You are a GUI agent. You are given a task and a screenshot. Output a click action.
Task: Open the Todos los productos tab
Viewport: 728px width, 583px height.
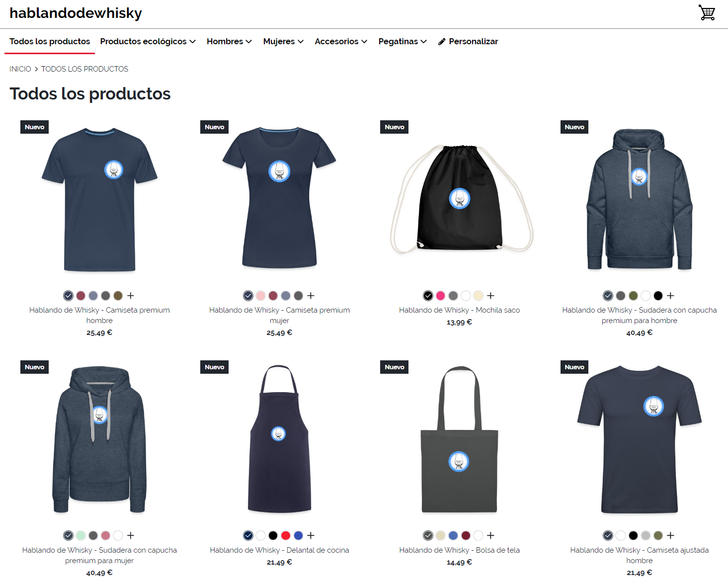click(50, 41)
